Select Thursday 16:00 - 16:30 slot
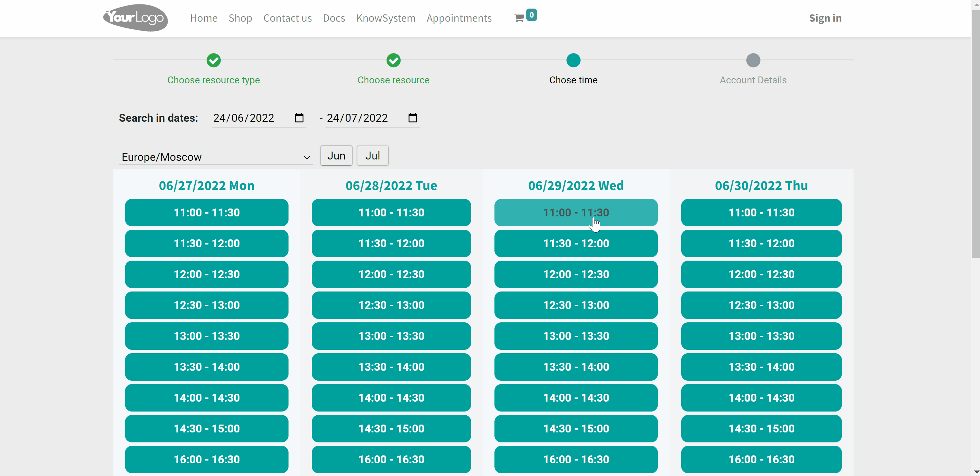 (x=761, y=459)
